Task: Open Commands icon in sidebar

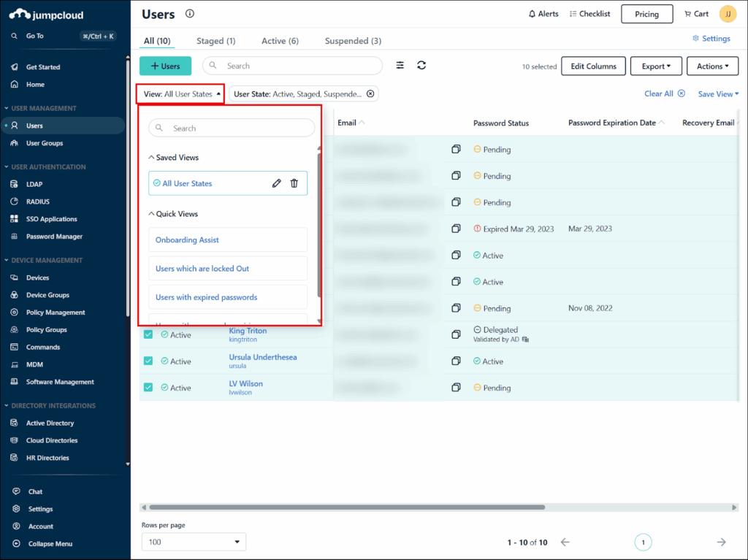Action: (x=15, y=347)
